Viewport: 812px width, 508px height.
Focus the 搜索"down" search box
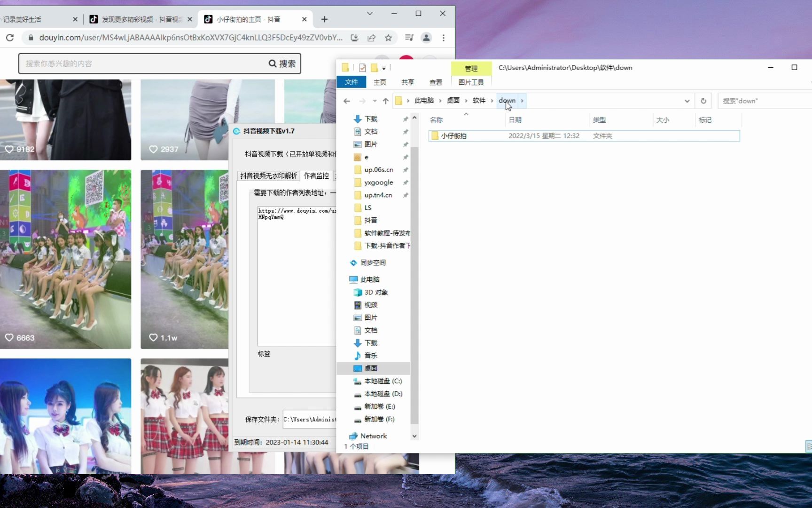(x=765, y=101)
